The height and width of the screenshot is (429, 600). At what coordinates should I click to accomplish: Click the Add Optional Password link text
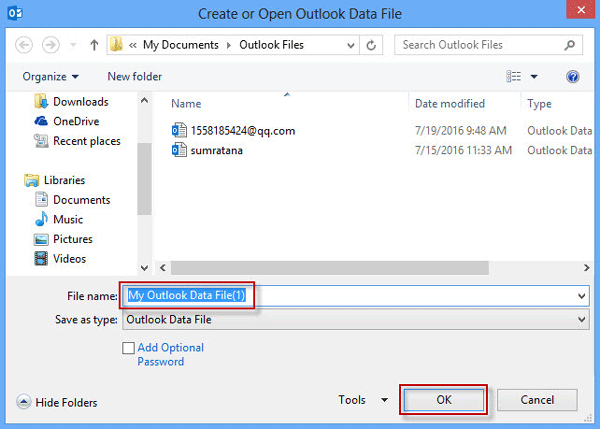170,354
